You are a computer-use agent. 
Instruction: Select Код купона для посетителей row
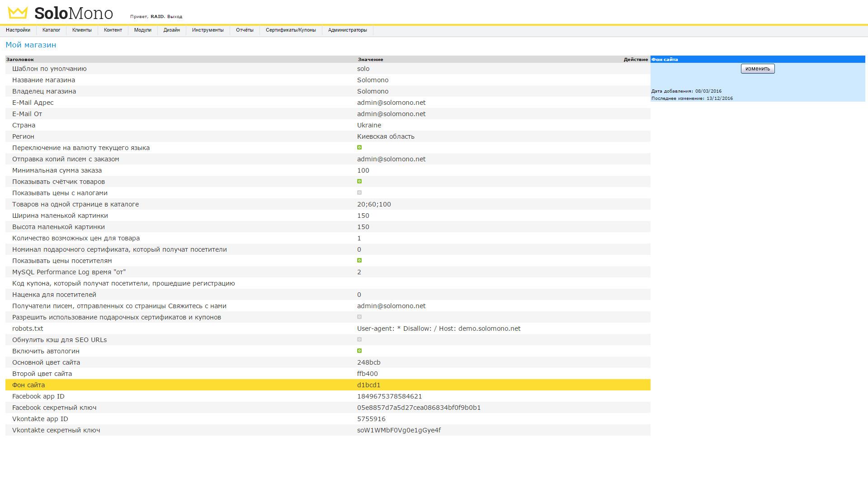[x=328, y=283]
